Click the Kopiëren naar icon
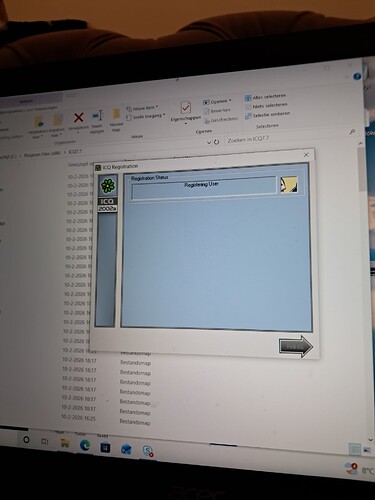The height and width of the screenshot is (500, 375). pyautogui.click(x=58, y=121)
